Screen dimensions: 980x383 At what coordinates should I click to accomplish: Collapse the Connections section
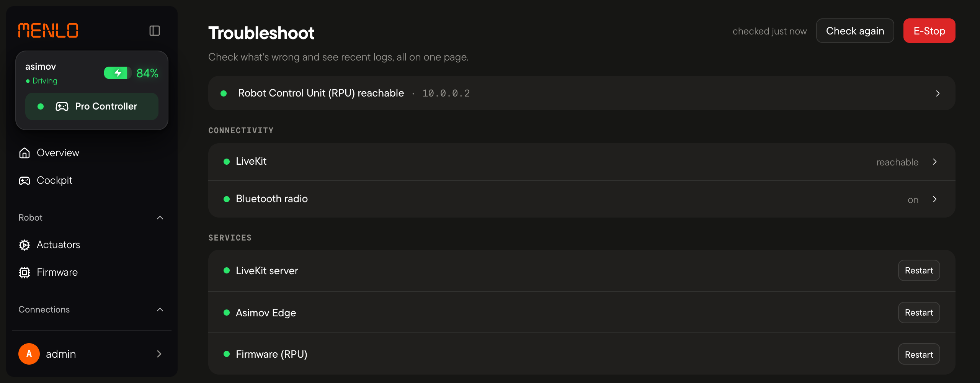pyautogui.click(x=160, y=309)
